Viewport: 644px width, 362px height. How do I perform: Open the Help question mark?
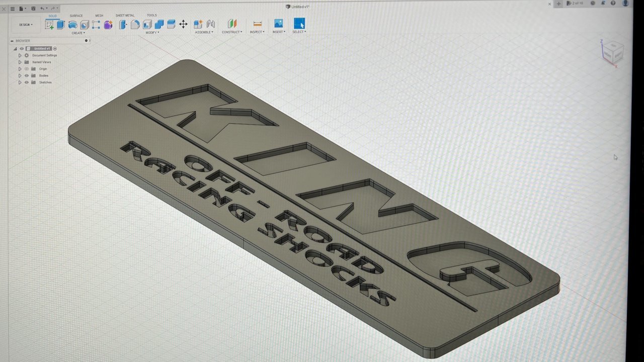point(613,3)
